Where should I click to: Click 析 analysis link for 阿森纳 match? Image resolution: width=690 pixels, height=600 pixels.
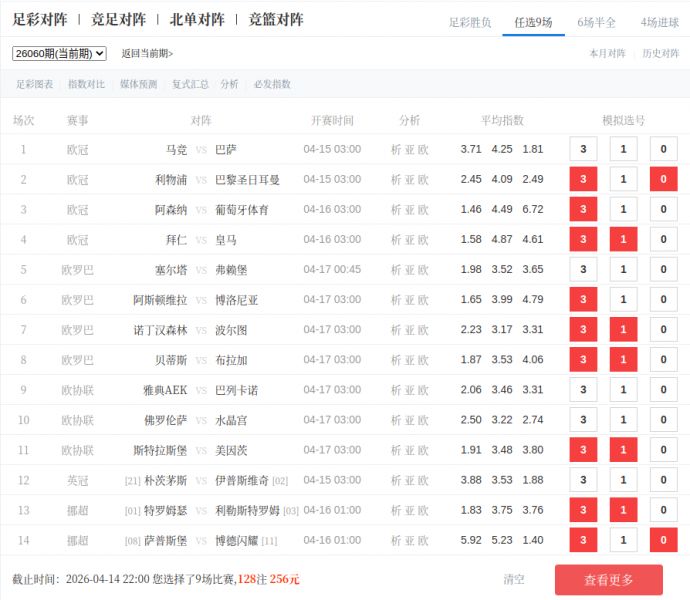[x=396, y=210]
